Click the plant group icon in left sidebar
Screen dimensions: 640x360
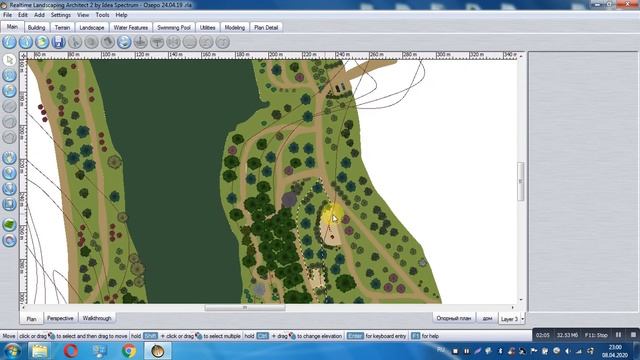9,158
